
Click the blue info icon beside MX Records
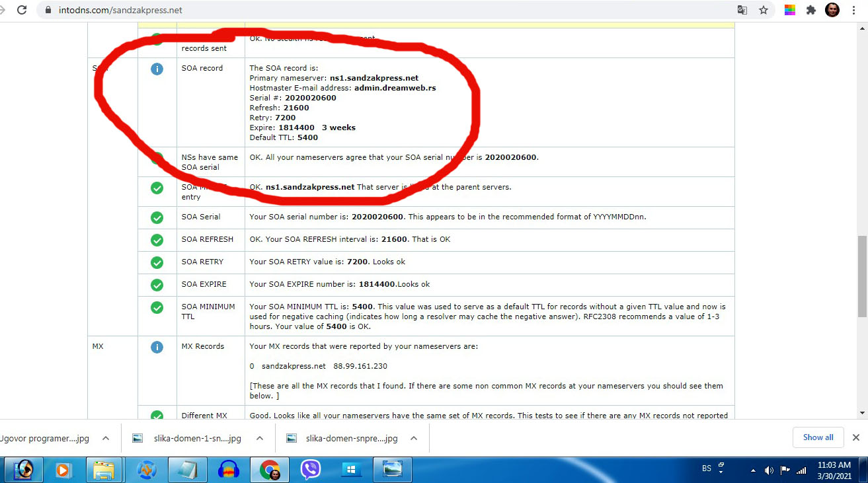(157, 347)
